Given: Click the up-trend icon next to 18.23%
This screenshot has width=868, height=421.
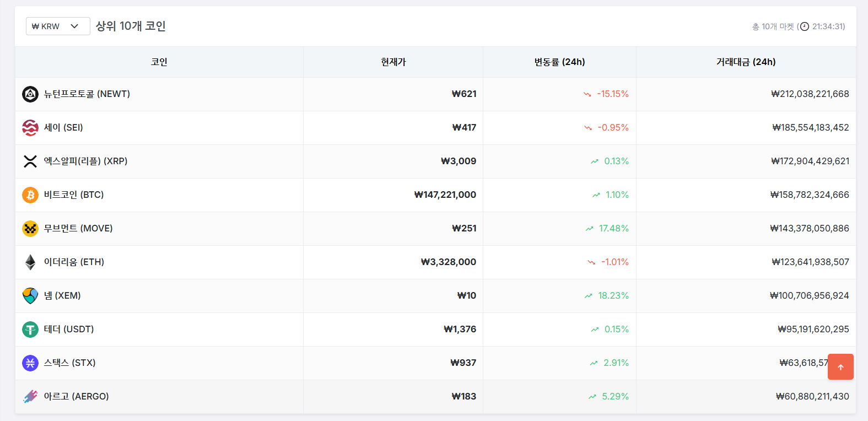Looking at the screenshot, I should click(589, 296).
